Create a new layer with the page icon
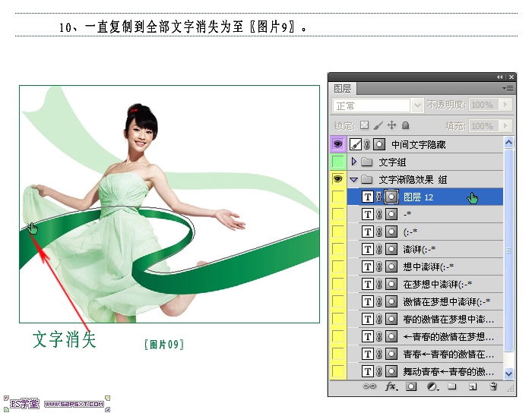Viewport: 532px width, 416px height. (x=473, y=386)
